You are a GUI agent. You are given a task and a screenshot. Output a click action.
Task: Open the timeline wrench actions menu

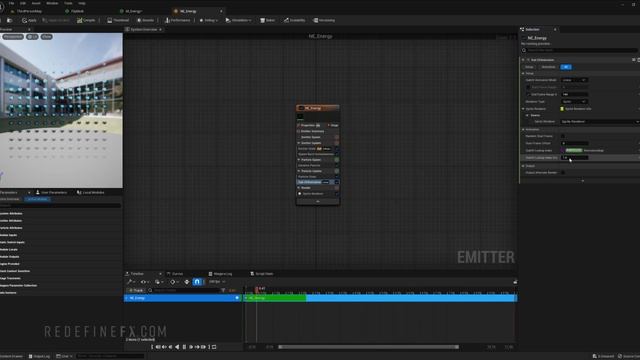[x=131, y=282]
